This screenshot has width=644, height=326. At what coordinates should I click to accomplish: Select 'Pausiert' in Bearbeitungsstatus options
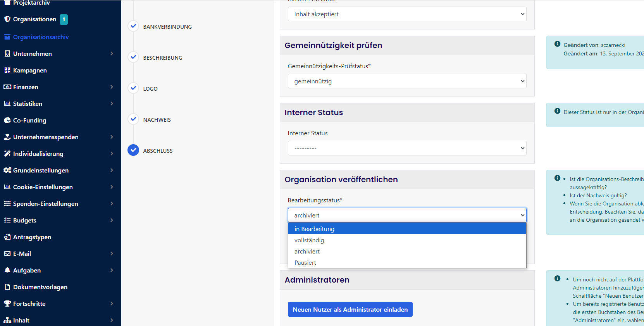pos(305,263)
